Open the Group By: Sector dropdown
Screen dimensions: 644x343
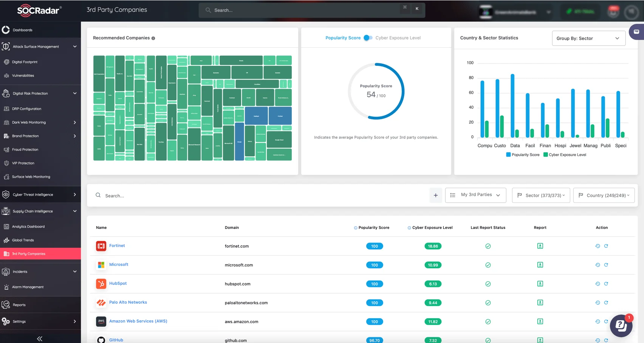(588, 38)
